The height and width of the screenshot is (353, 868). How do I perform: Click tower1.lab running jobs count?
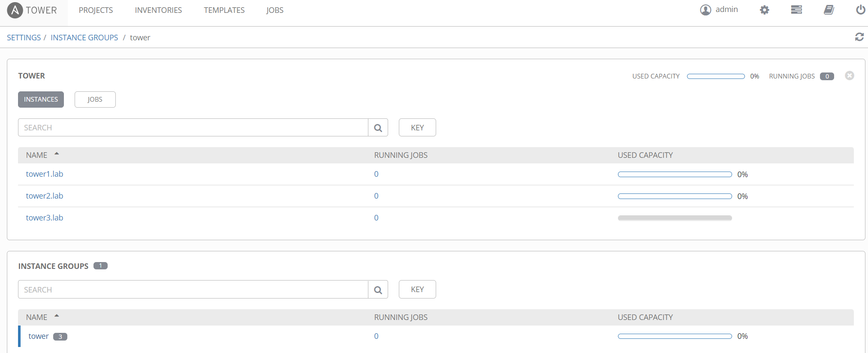[376, 174]
